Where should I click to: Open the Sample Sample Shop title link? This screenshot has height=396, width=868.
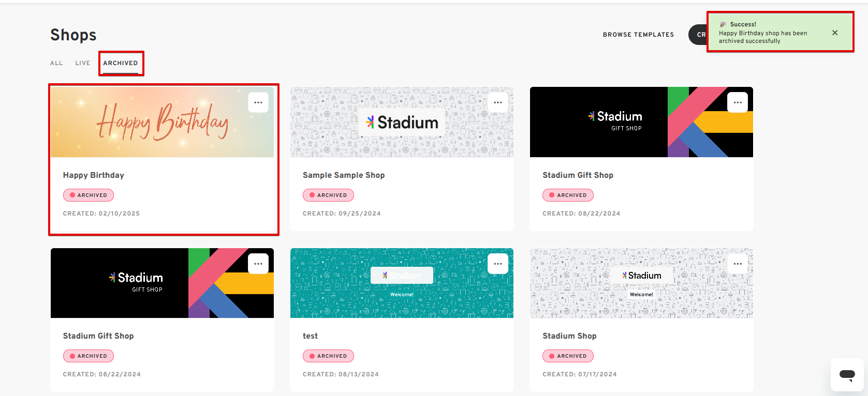[x=344, y=175]
